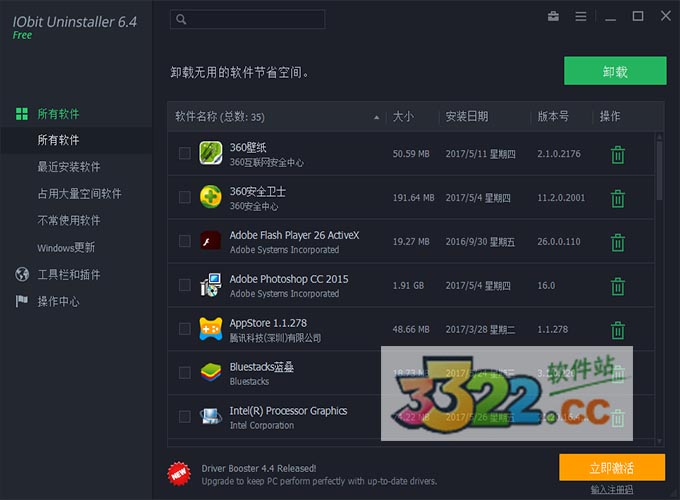The width and height of the screenshot is (680, 500).
Task: Tick the AppStore 1.1.278 checkbox
Action: [x=185, y=329]
